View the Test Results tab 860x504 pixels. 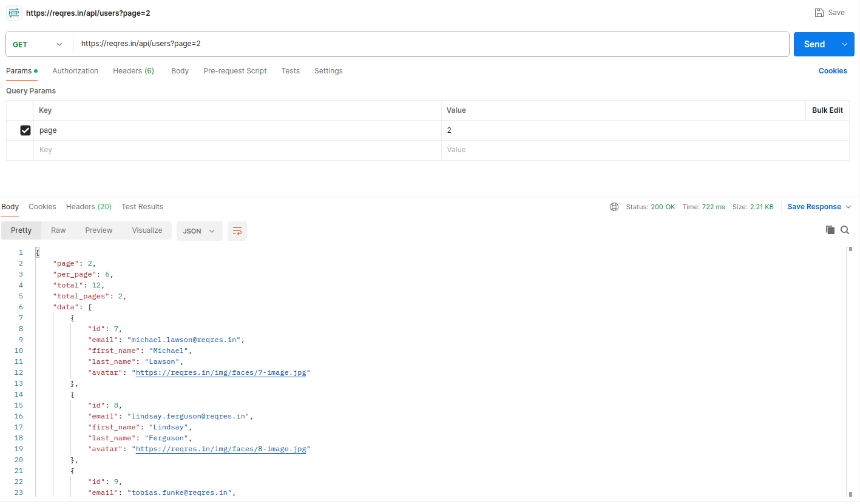[x=142, y=206]
